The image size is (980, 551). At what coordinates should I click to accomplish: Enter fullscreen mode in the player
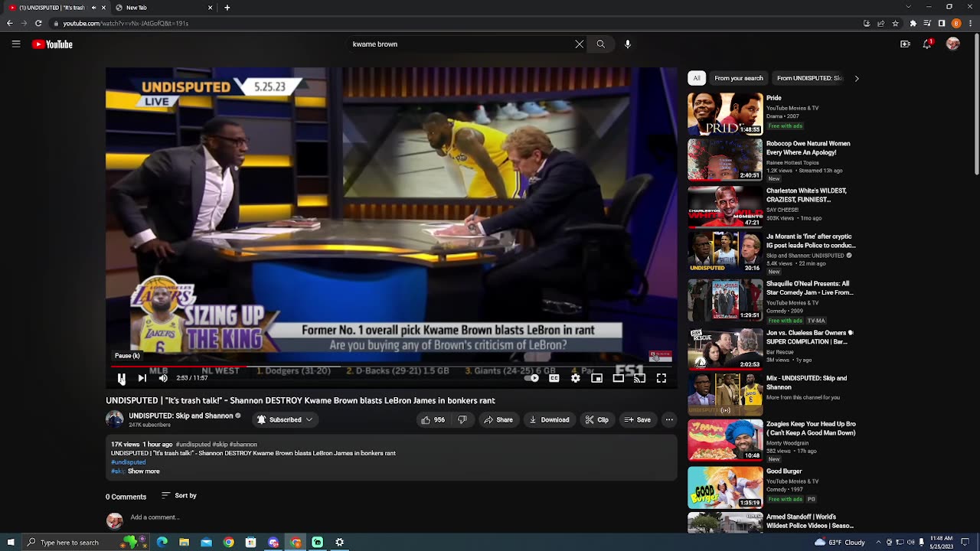tap(661, 378)
